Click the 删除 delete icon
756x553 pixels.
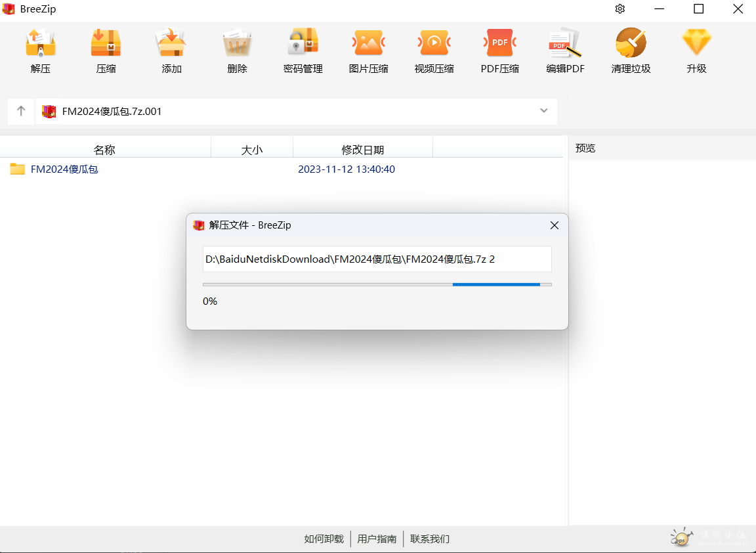(x=237, y=43)
